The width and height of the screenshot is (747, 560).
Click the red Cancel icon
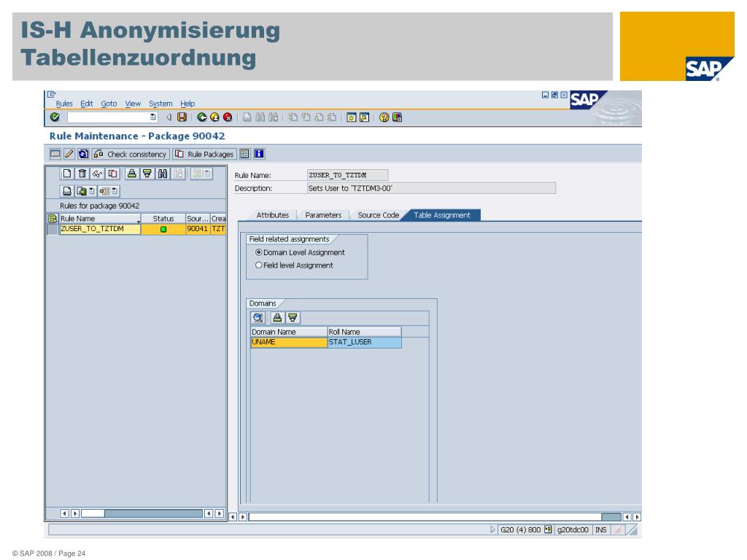click(x=228, y=117)
